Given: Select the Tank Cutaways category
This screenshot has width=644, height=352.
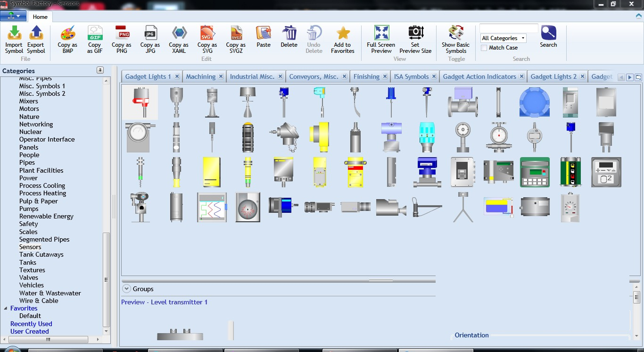Looking at the screenshot, I should pyautogui.click(x=41, y=254).
